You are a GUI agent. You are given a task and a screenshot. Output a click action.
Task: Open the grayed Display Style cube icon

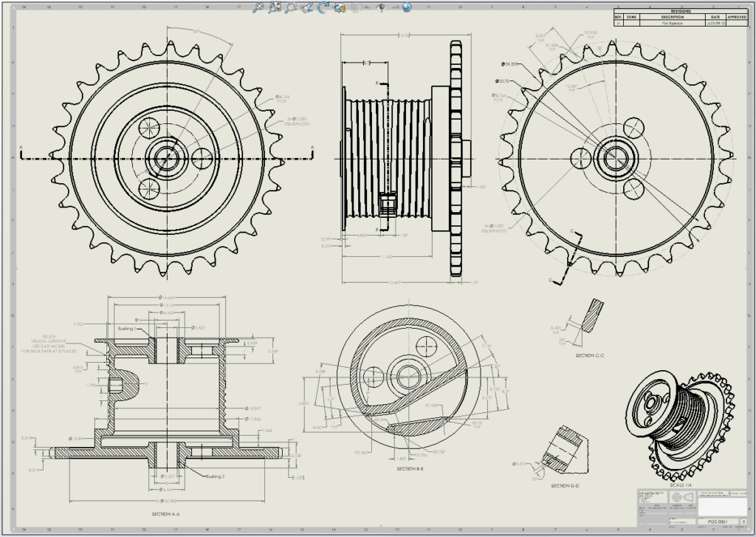[x=356, y=7]
